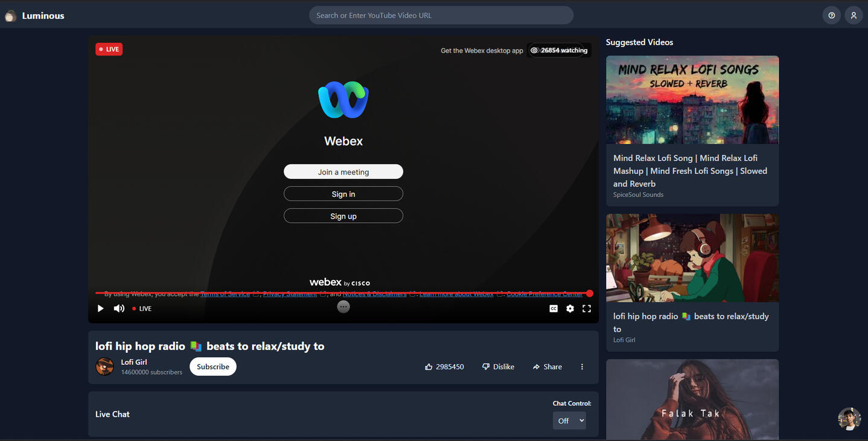Click the Lofi Girl channel avatar
The width and height of the screenshot is (868, 441).
coord(105,367)
